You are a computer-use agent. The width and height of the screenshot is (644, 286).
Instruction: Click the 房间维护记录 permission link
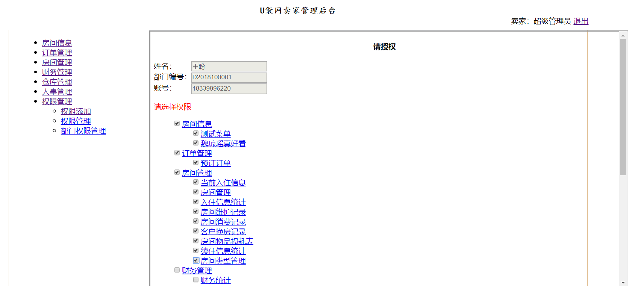[223, 212]
